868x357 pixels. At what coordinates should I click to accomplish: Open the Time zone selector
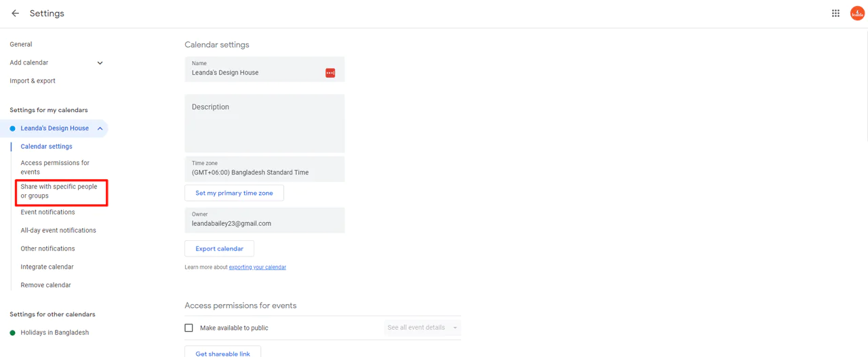click(264, 169)
